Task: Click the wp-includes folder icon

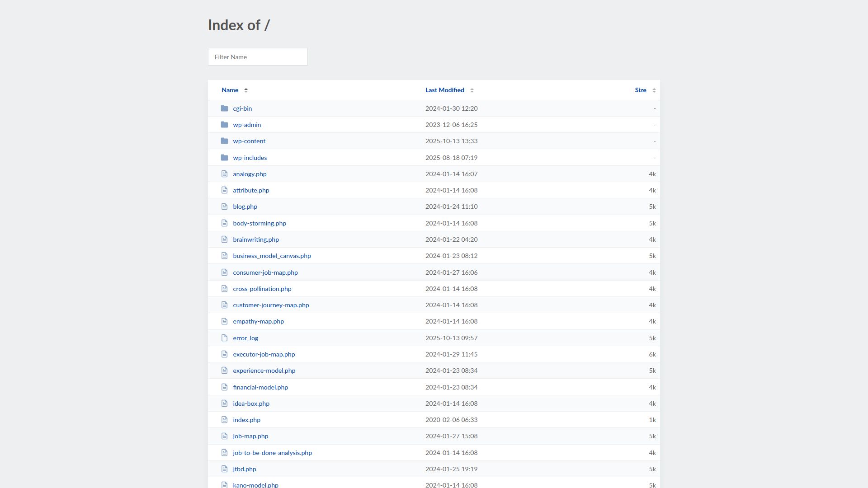Action: [224, 158]
